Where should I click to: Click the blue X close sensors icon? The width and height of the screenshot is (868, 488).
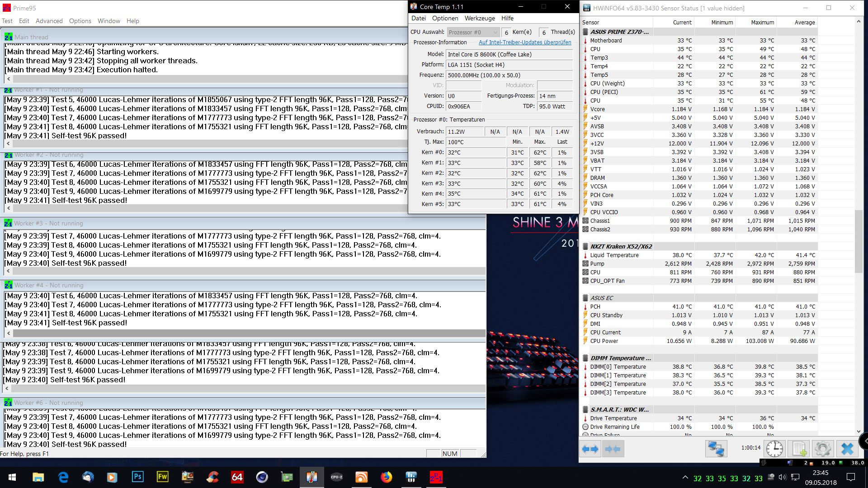[x=847, y=449]
